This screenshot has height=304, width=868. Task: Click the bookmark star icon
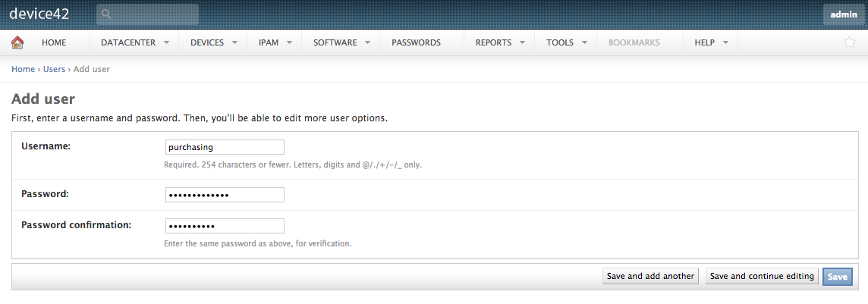point(849,42)
